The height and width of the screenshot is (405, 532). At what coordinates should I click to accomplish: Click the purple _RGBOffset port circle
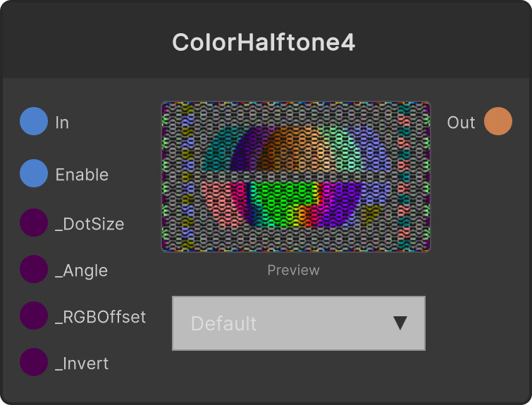tap(34, 316)
